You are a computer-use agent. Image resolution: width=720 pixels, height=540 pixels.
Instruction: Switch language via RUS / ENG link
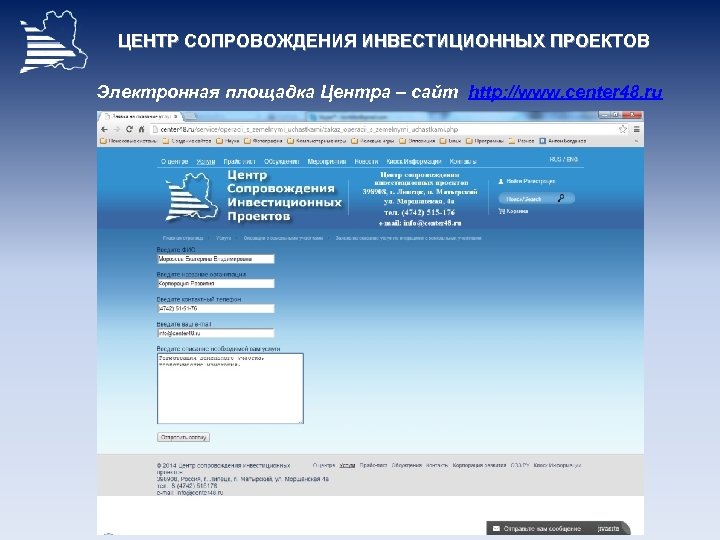click(x=563, y=159)
